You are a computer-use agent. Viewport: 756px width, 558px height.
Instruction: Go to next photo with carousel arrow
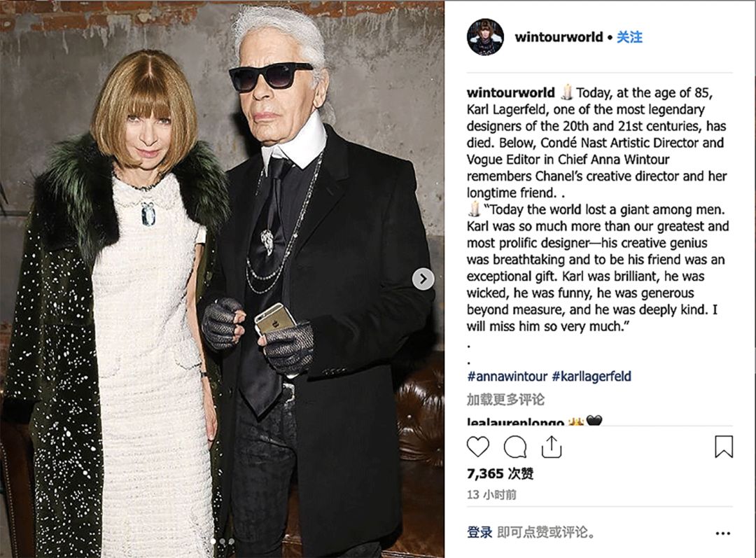tap(423, 279)
